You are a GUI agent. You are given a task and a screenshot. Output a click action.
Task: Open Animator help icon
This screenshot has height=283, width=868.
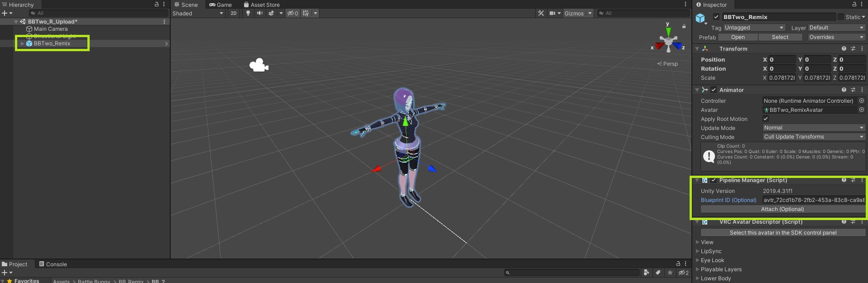click(x=844, y=90)
